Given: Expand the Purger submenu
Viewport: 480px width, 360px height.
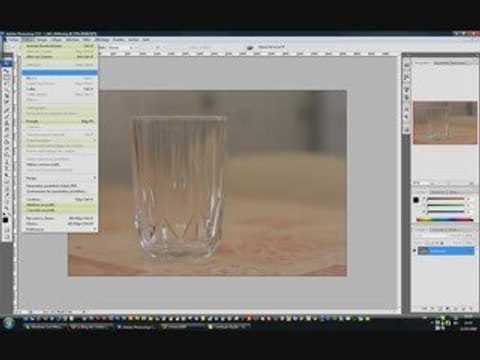Looking at the screenshot, I should coord(60,178).
